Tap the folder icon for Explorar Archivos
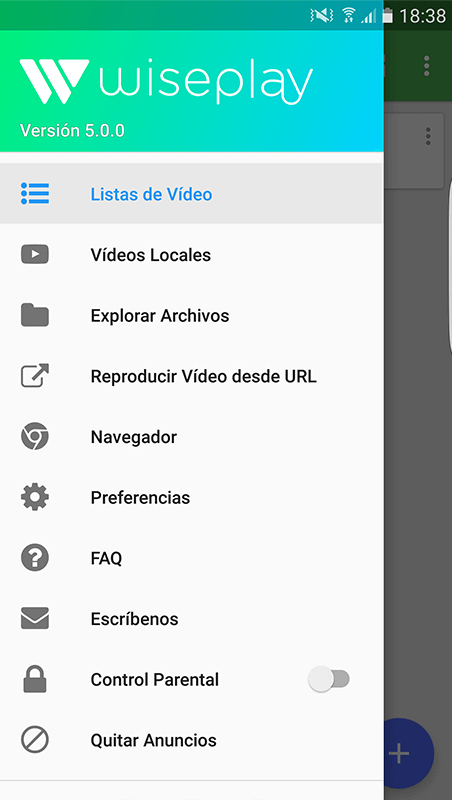The image size is (452, 800). point(35,315)
